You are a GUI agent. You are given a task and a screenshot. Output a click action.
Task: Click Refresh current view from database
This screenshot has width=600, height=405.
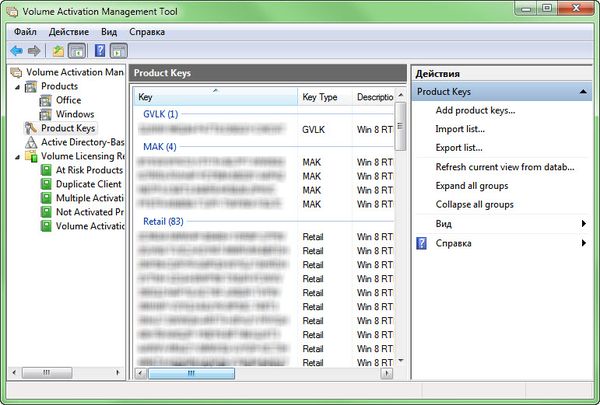(505, 167)
